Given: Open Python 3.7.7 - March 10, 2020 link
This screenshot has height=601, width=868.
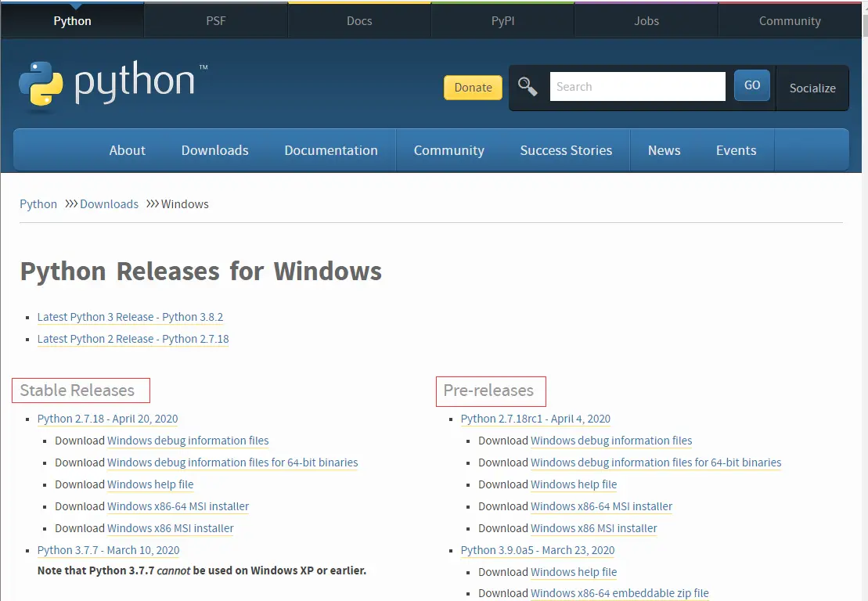Looking at the screenshot, I should 109,550.
